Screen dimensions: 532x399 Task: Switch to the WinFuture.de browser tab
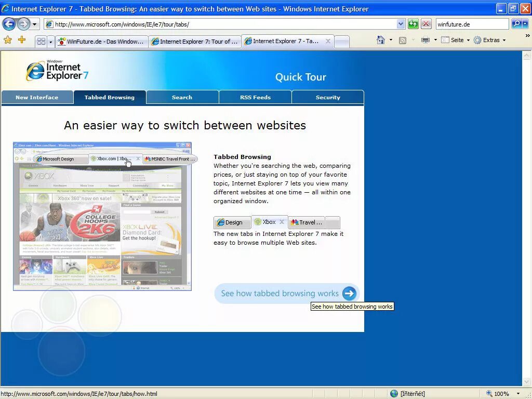point(101,42)
